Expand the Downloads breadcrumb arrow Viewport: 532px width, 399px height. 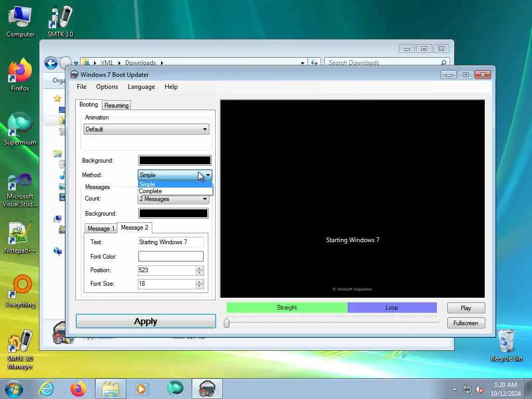tap(162, 63)
